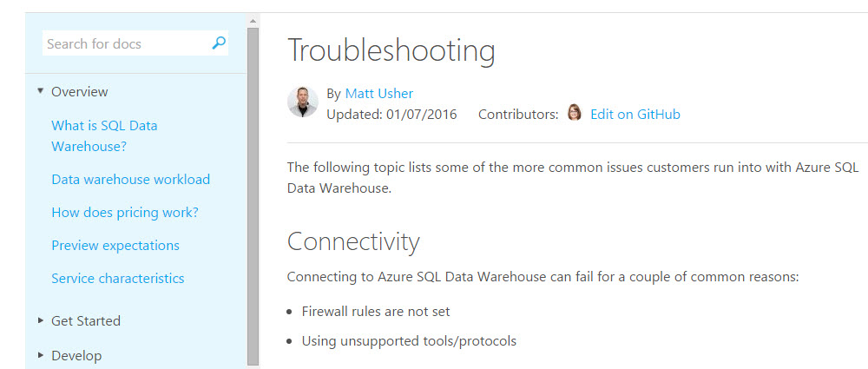Click the search magnifier icon
This screenshot has width=868, height=369.
click(219, 43)
